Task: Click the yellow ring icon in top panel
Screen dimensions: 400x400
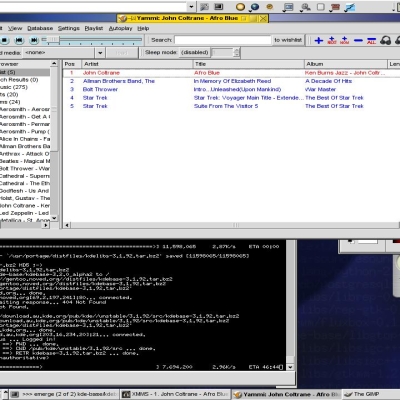Action: click(x=240, y=7)
